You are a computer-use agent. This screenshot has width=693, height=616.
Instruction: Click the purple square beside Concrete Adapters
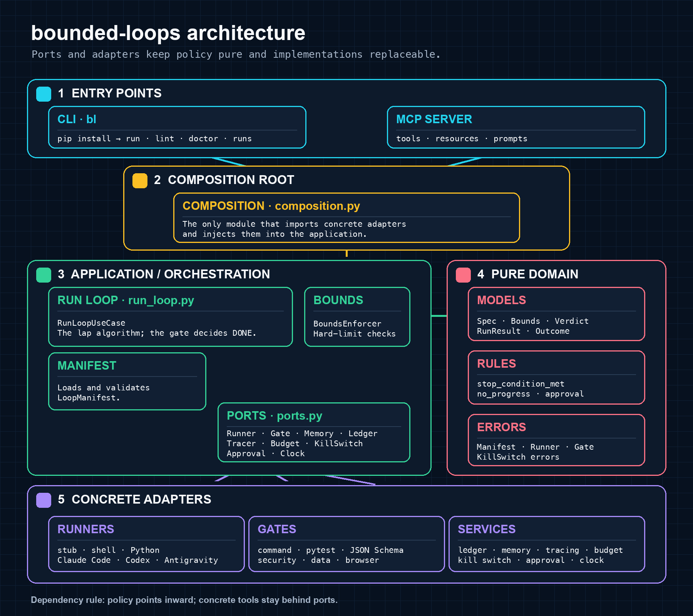pyautogui.click(x=44, y=500)
